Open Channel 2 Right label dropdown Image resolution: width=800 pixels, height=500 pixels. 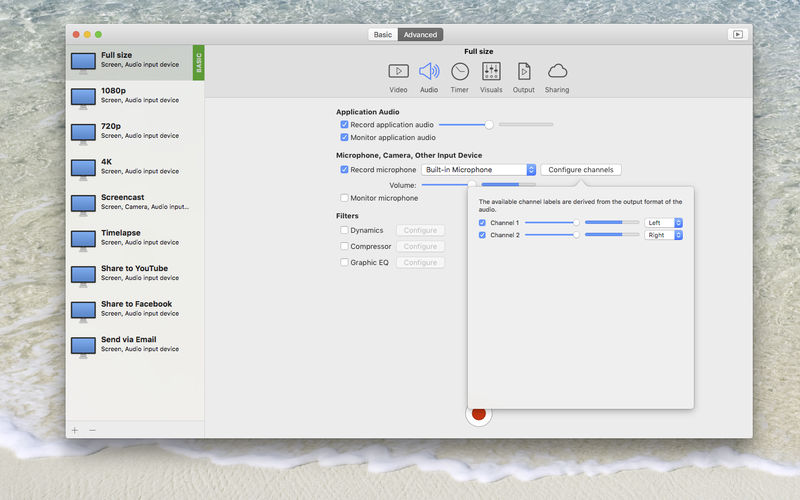(x=663, y=235)
